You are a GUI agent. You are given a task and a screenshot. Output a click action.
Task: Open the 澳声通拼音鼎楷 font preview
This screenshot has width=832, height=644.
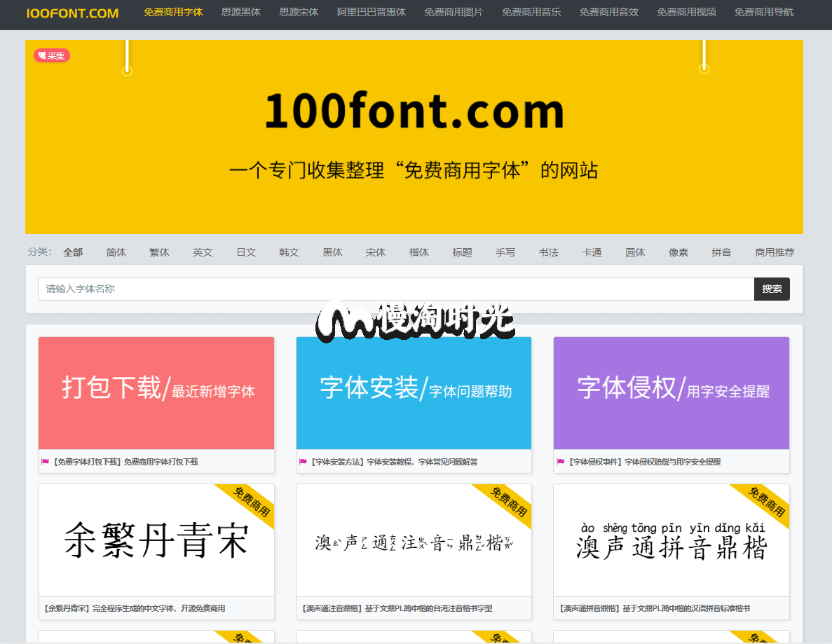(x=671, y=540)
